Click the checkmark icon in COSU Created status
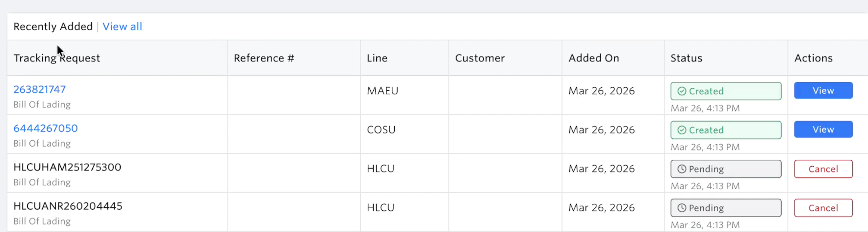This screenshot has height=232, width=868. coord(682,130)
